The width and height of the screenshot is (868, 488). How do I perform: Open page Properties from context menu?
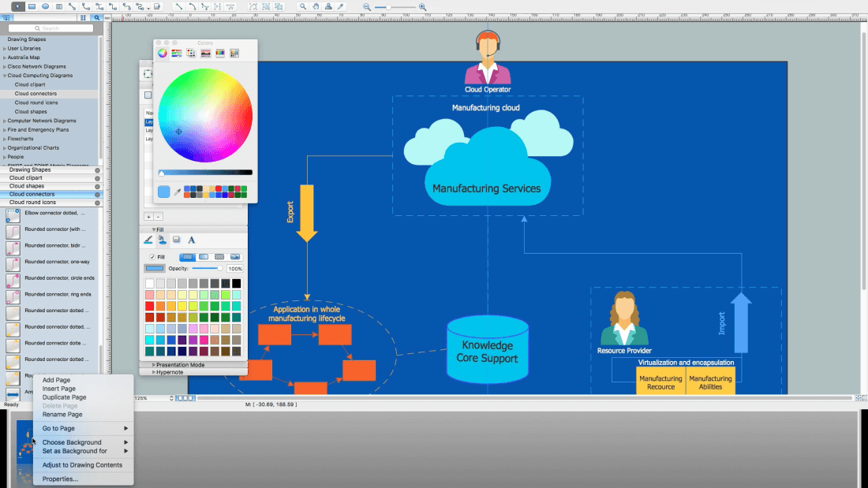point(60,479)
